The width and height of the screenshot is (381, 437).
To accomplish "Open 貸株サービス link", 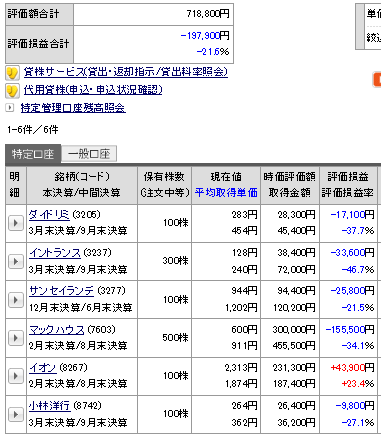I will tap(125, 72).
